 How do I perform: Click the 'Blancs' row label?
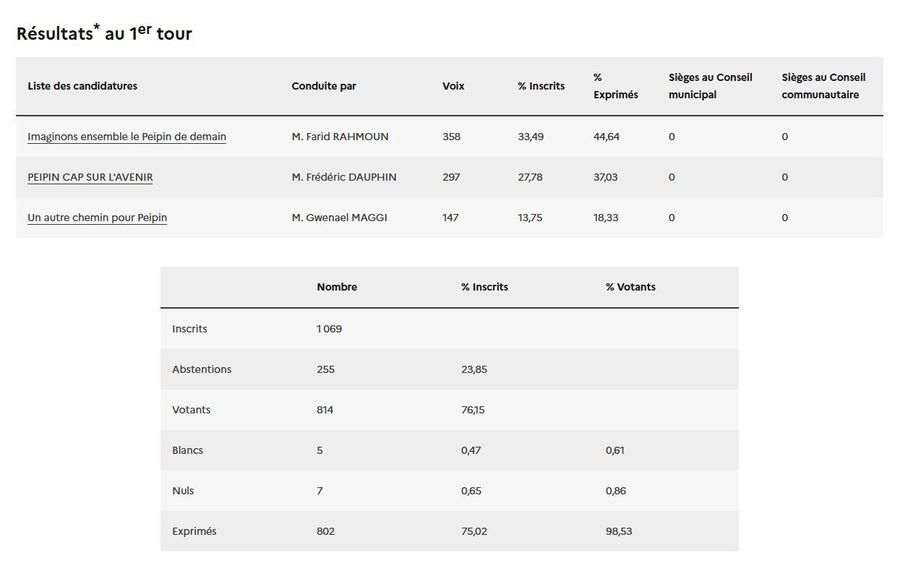(187, 450)
